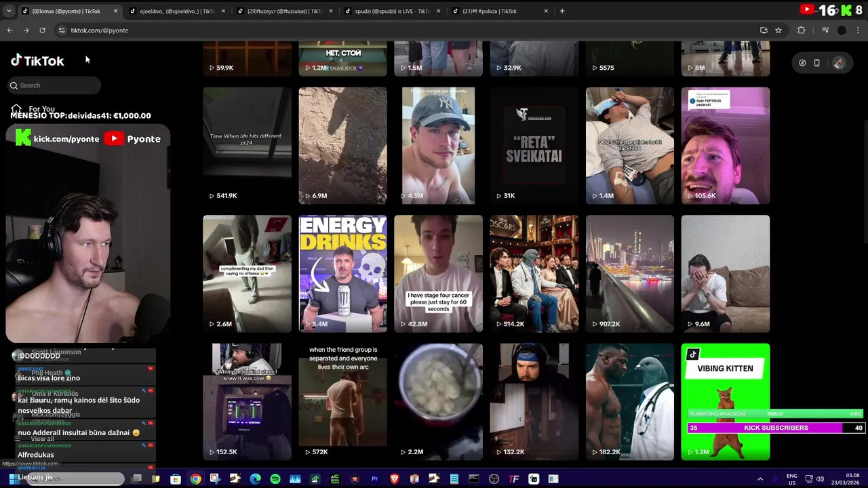
Task: Open the shirtless NY cap video 4.5M
Action: pos(439,146)
